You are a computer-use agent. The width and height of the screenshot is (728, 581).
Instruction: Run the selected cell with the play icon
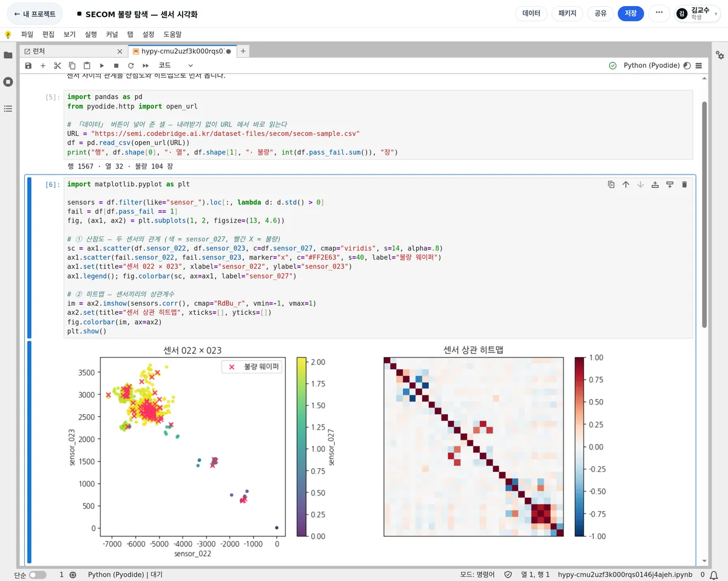pyautogui.click(x=102, y=65)
